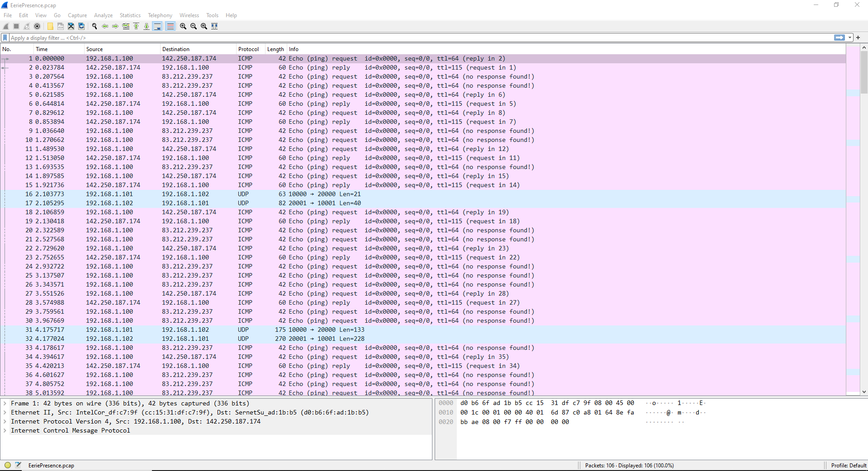Viewport: 868px width, 471px height.
Task: Stop the packet capture
Action: tap(16, 26)
